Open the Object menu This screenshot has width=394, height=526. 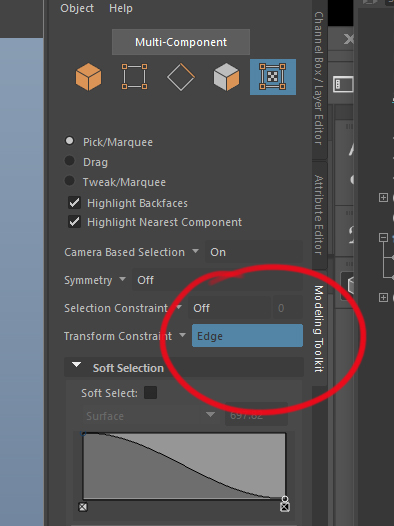click(x=77, y=8)
